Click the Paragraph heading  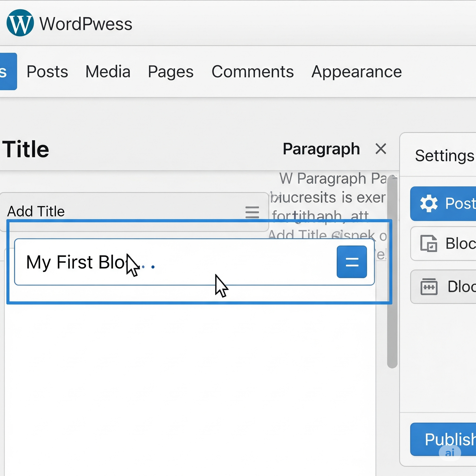(x=321, y=149)
